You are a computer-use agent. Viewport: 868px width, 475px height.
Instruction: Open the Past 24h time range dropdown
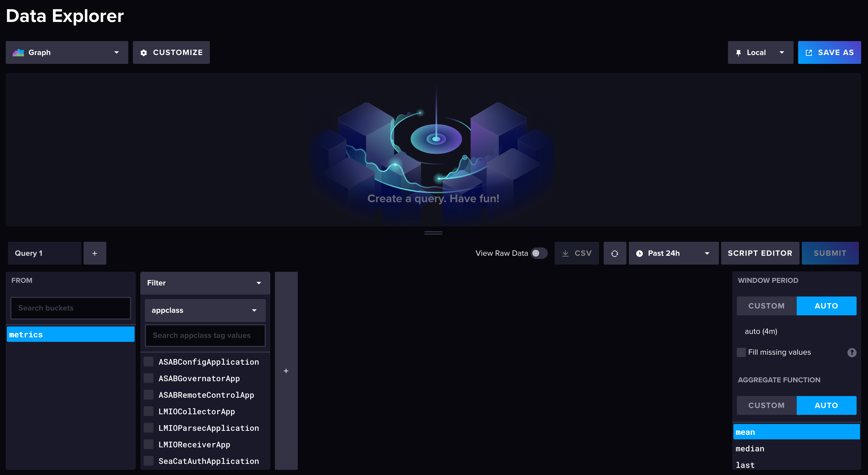click(673, 253)
